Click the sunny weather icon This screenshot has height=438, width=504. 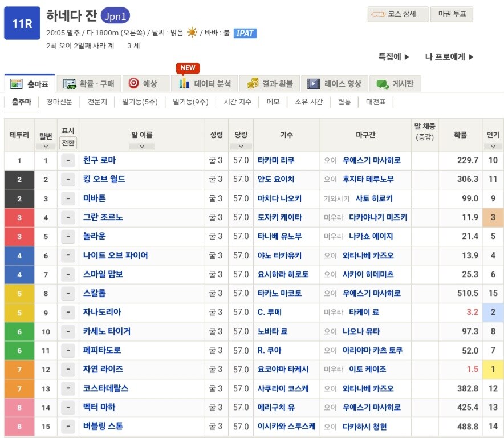[x=192, y=32]
